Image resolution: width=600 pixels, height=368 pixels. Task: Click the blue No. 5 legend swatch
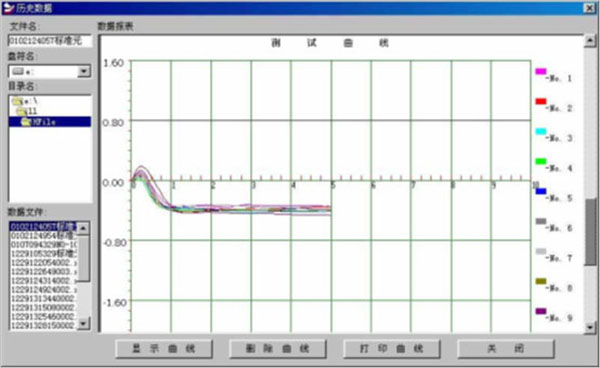[541, 191]
